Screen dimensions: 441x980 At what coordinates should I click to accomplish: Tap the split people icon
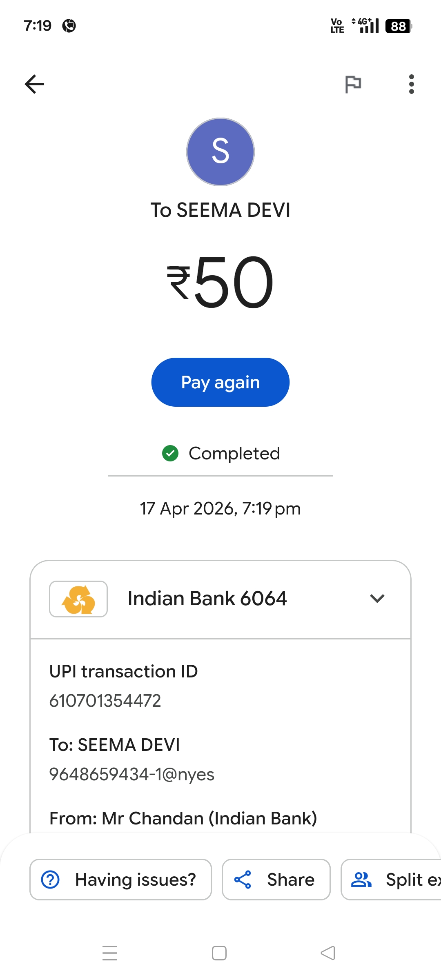(x=361, y=880)
